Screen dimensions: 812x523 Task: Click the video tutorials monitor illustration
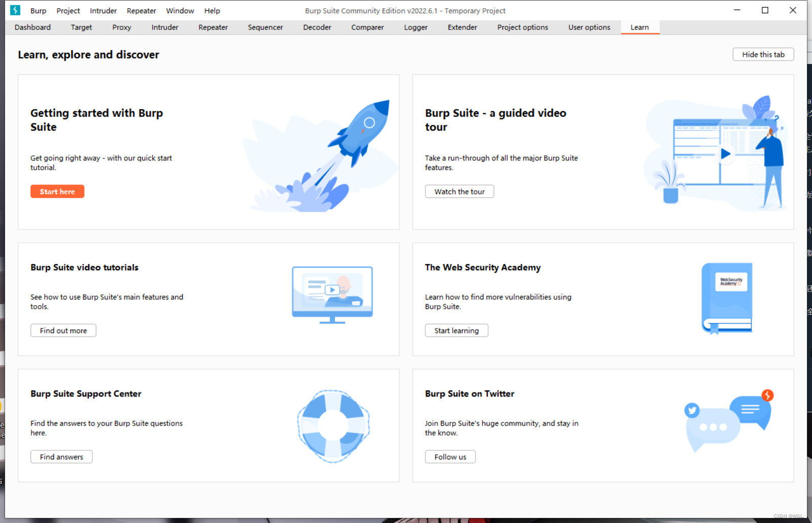point(332,295)
